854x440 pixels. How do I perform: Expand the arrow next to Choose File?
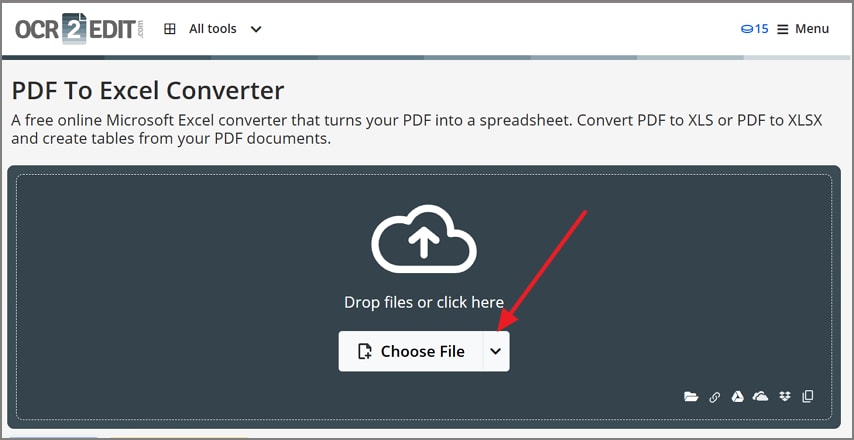(x=496, y=351)
